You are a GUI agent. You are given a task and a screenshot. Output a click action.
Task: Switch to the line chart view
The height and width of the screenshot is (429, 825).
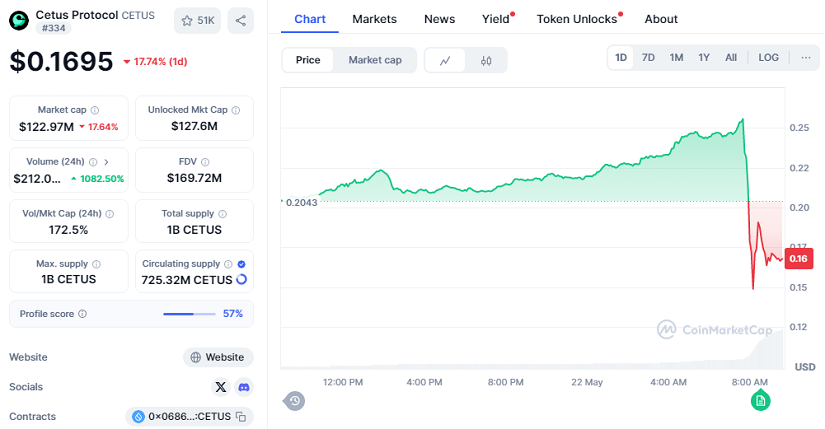tap(445, 60)
